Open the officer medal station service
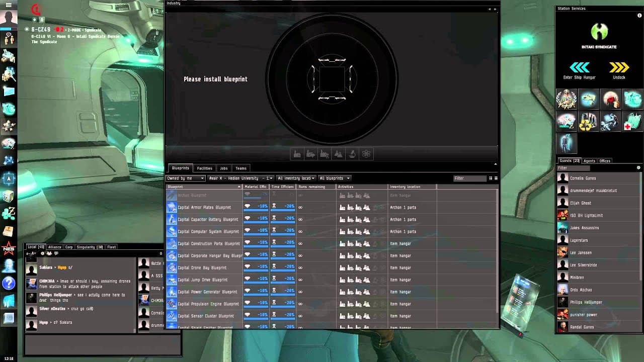 point(566,99)
